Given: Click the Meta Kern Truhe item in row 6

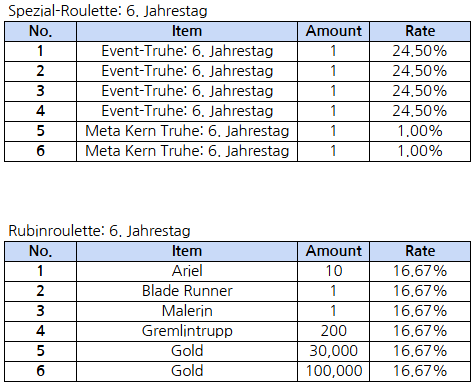Looking at the screenshot, I should coord(187,151).
